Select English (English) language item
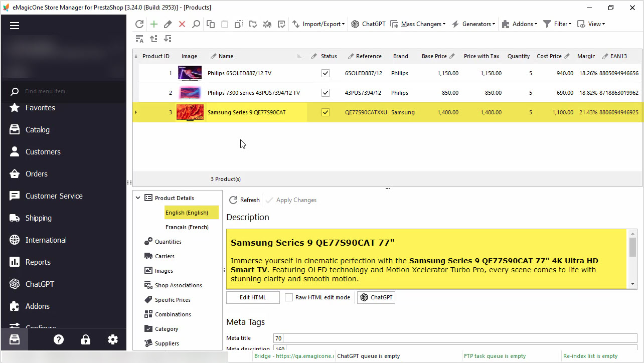 tap(192, 213)
